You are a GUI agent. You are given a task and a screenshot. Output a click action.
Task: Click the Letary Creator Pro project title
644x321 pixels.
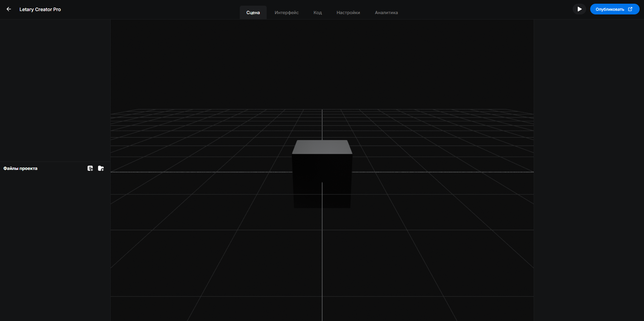coord(40,9)
